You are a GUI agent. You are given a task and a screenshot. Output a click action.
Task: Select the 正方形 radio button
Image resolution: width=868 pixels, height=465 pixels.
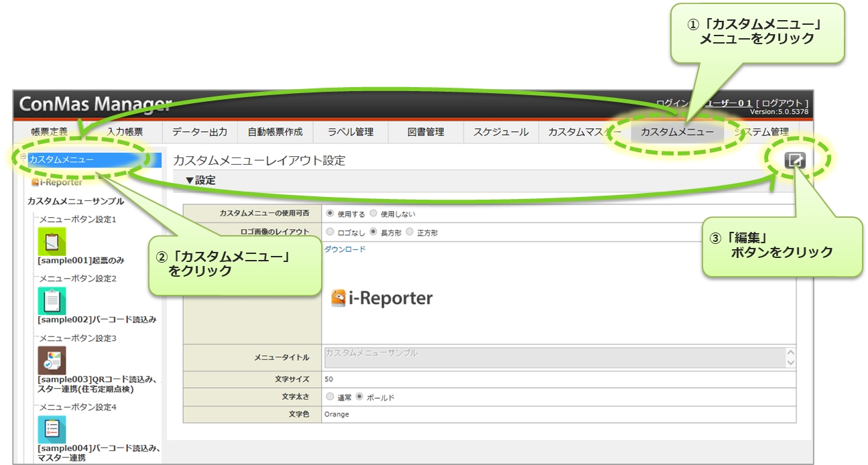410,232
